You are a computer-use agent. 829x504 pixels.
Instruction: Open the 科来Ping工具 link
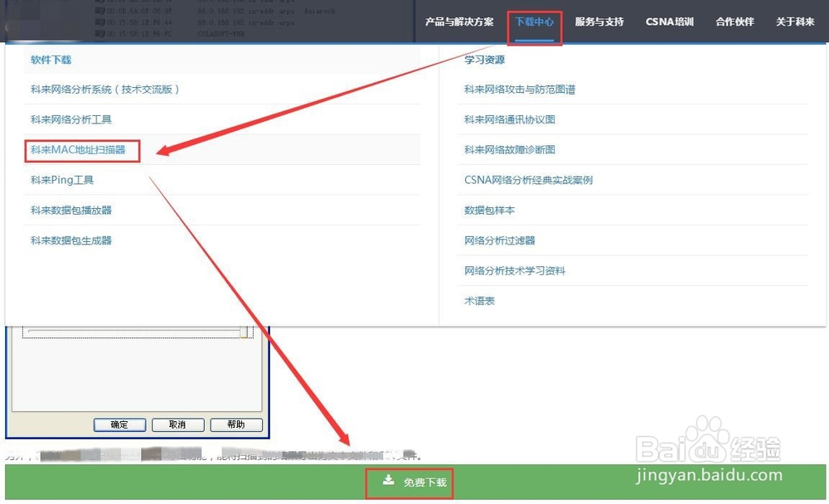click(62, 180)
